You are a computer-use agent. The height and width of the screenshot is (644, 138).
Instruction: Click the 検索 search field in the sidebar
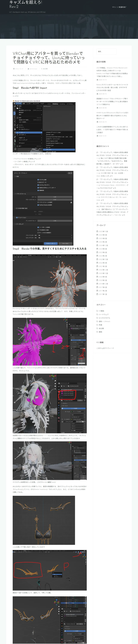pos(106,52)
